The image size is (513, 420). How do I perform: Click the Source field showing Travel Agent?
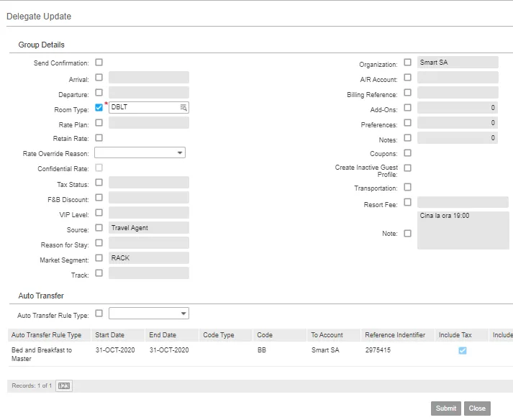click(148, 228)
